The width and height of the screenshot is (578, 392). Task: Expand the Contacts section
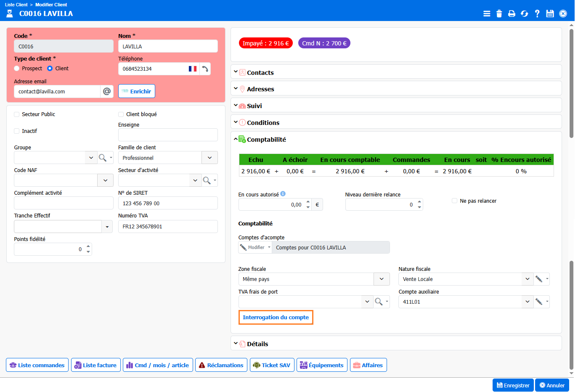260,73
